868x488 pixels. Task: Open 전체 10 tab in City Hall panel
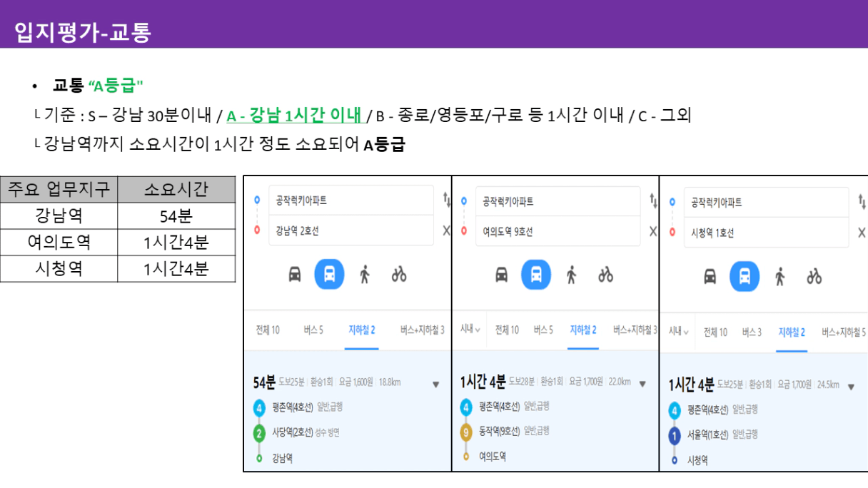(x=715, y=332)
